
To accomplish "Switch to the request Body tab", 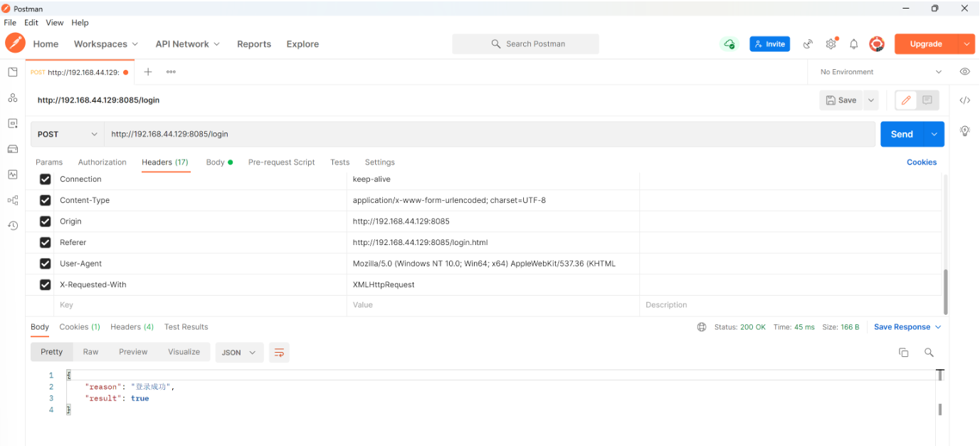I will click(x=219, y=162).
